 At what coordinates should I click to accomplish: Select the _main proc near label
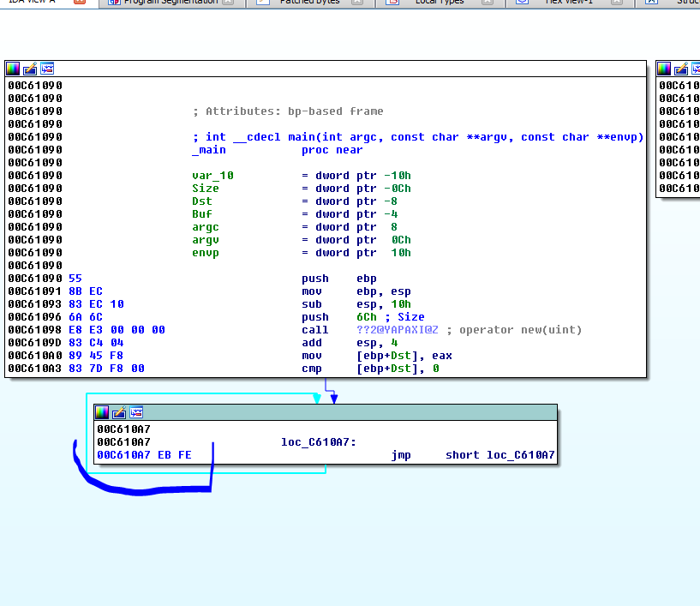click(209, 150)
